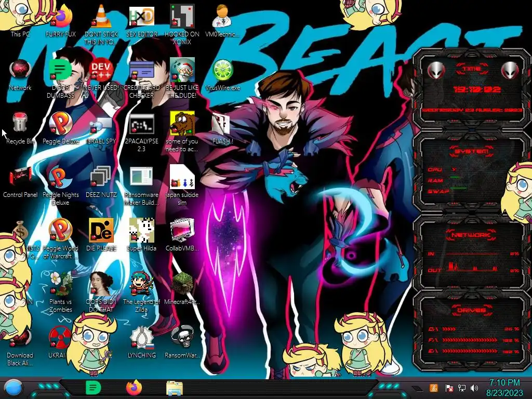Viewport: 532px width, 399px height.
Task: Open the BE JUST LIKE THE DUDE! shortcut
Action: tap(182, 78)
